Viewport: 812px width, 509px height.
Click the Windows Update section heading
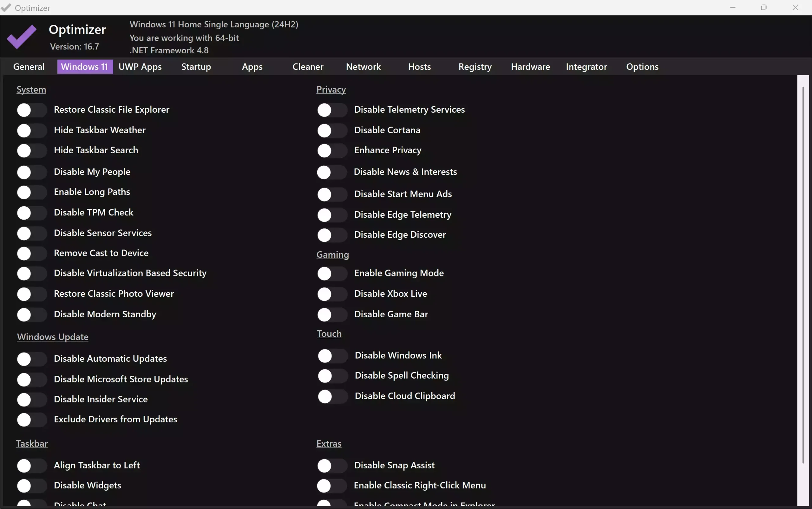(53, 337)
